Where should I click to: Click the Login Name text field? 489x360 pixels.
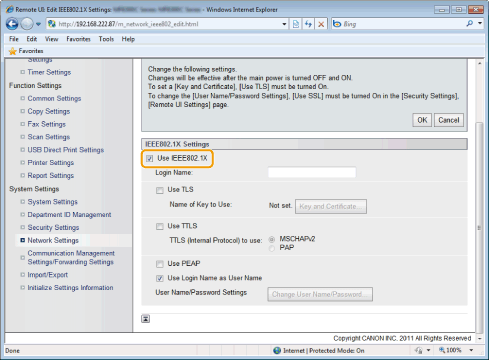point(312,172)
